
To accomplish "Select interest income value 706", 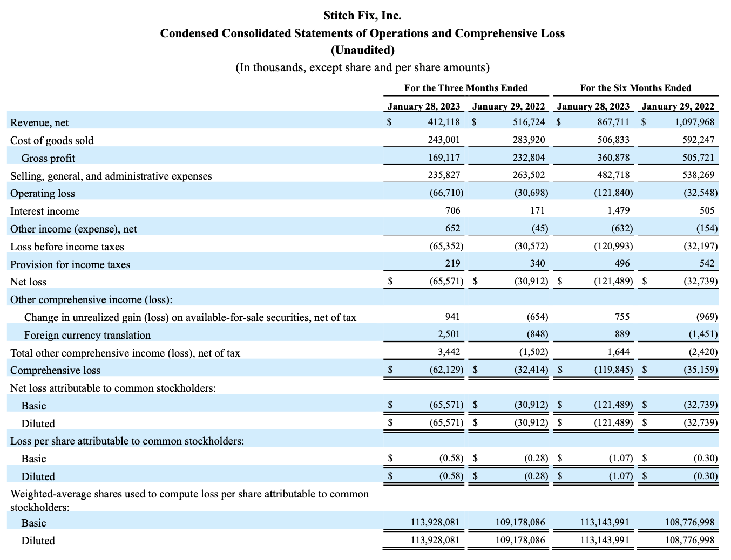I will tap(452, 210).
